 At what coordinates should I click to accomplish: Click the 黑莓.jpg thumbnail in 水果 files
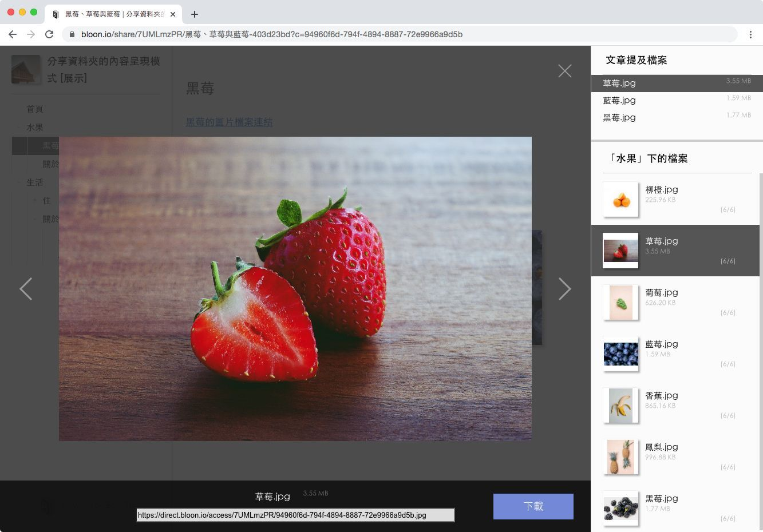[620, 508]
